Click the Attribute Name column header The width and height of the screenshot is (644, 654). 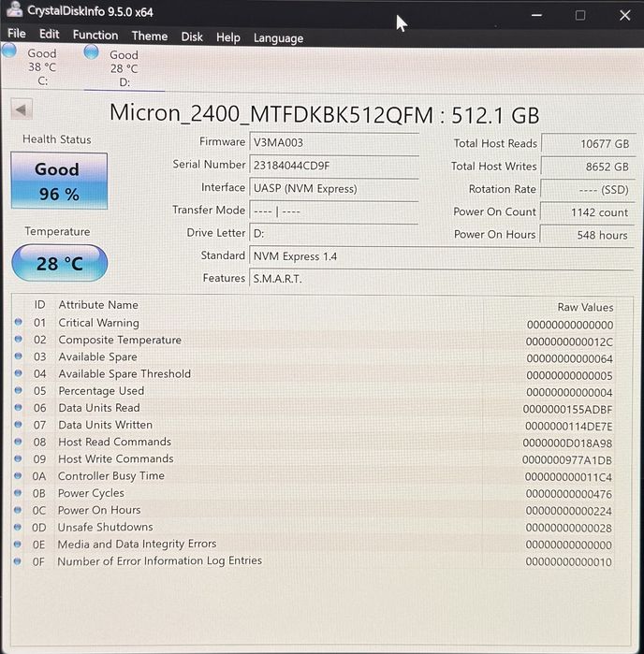click(x=98, y=305)
